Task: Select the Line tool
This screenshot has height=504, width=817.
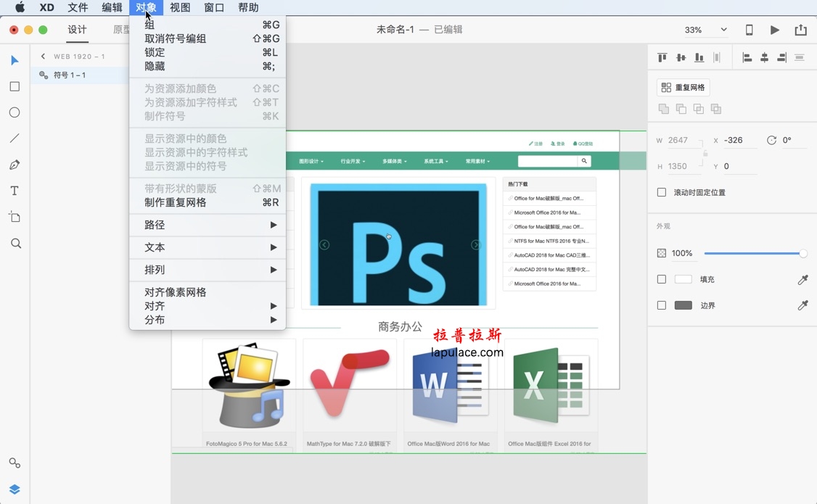Action: (15, 139)
